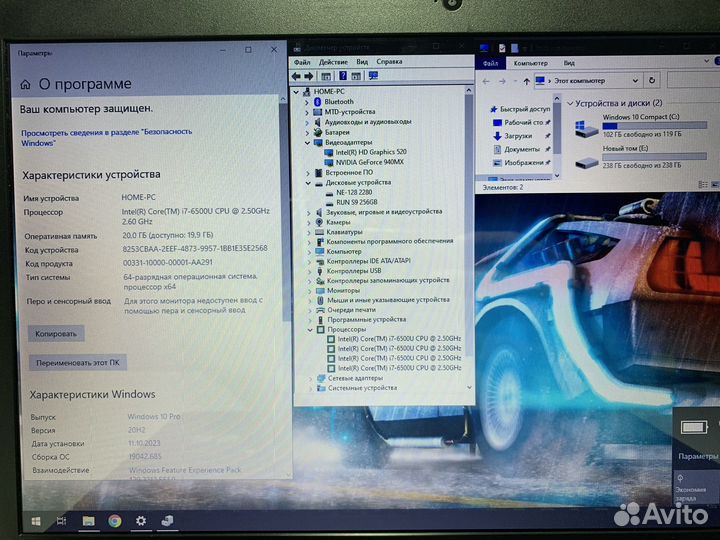Viewport: 720px width, 540px height.
Task: Select Intel(R) HD Graphics 520 adapter
Action: (371, 152)
